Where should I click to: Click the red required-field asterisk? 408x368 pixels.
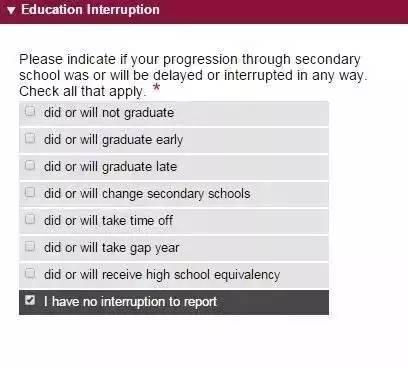coord(156,88)
